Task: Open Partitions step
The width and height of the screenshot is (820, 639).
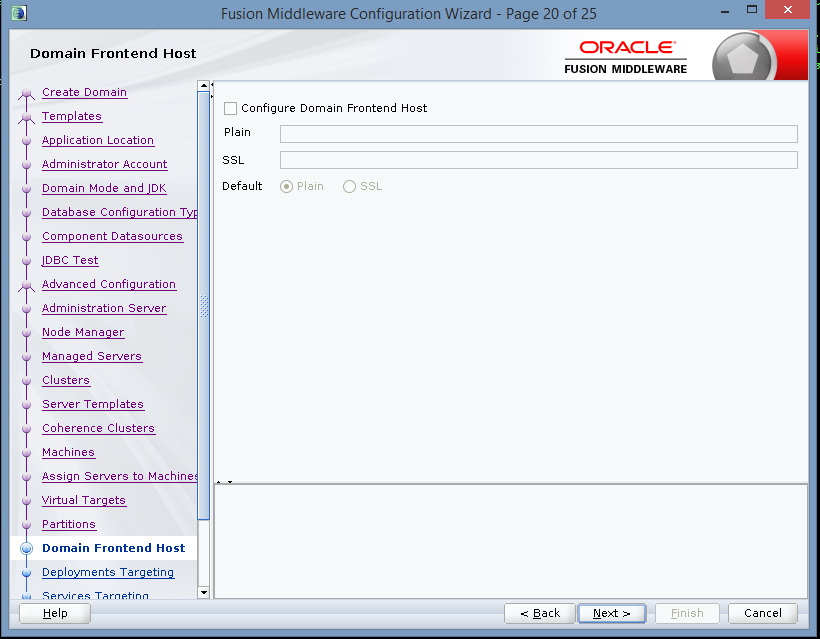Action: [69, 525]
